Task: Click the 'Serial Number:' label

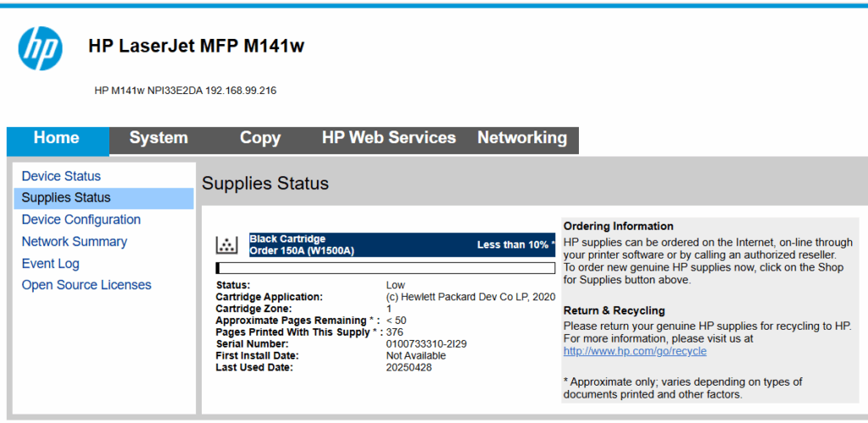Action: 252,344
